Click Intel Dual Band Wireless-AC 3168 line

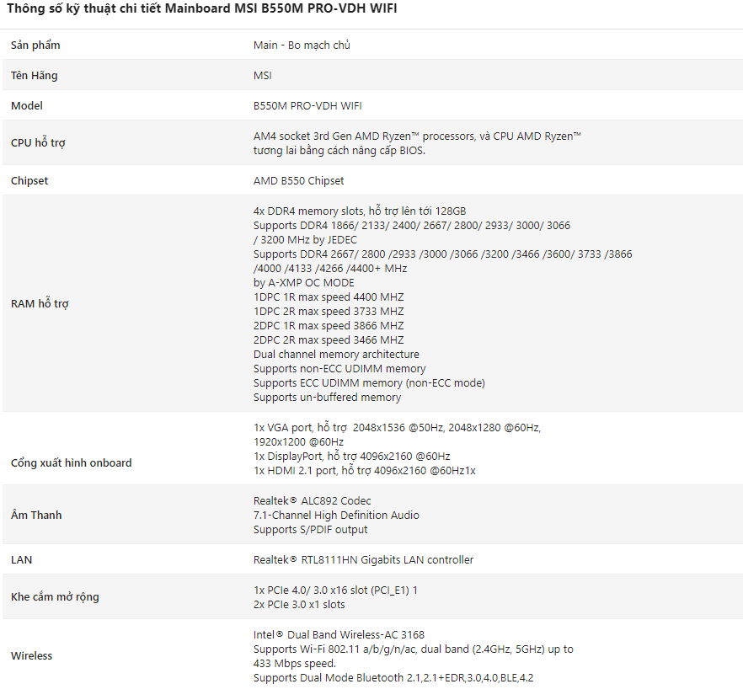point(339,634)
